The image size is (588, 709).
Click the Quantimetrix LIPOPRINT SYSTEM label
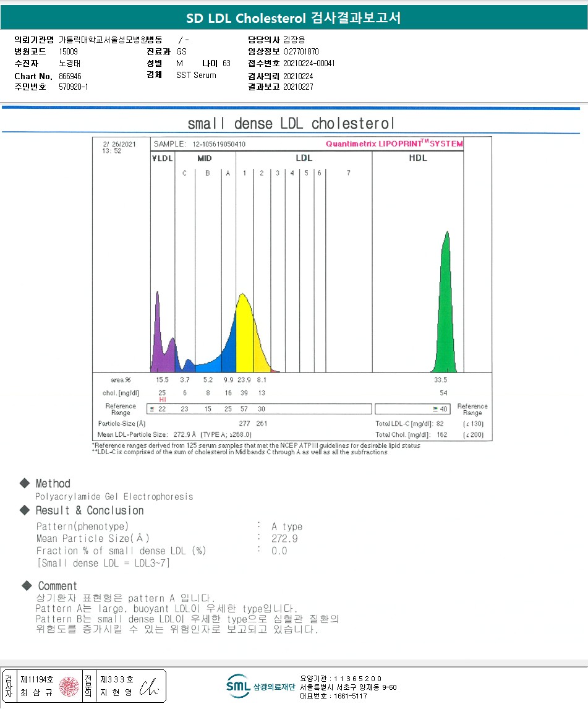[x=394, y=144]
